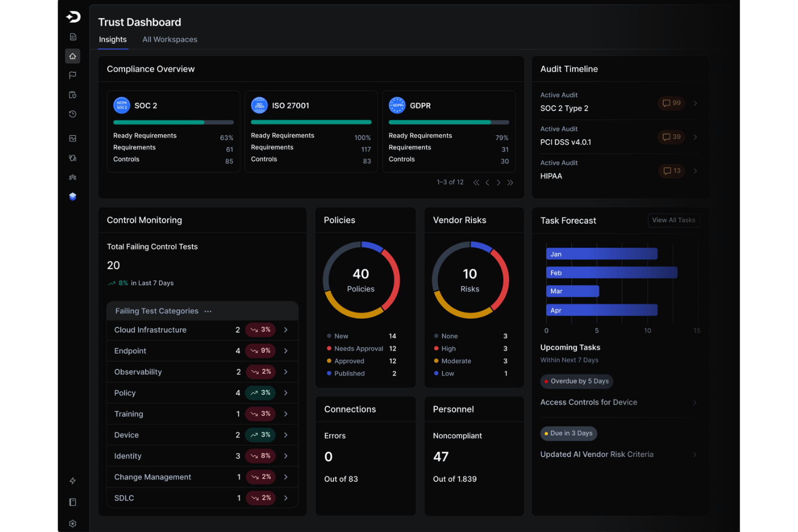This screenshot has height=532, width=798.
Task: Click the panel layout icon above settings
Action: pos(73,502)
